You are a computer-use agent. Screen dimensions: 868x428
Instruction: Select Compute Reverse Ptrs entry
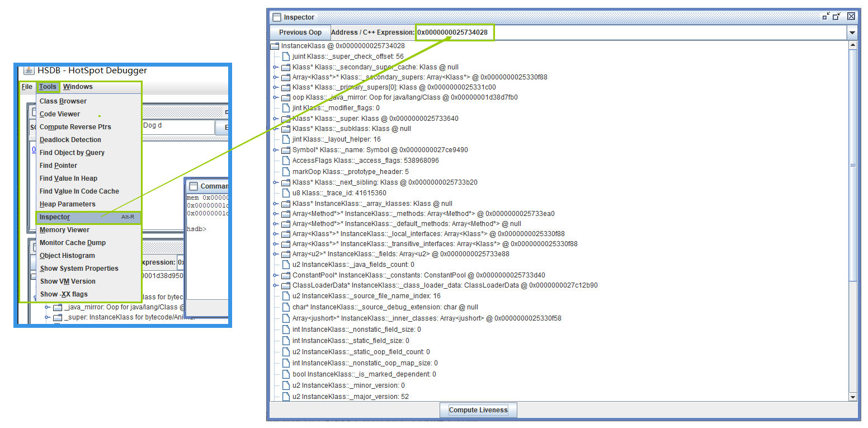pos(88,127)
